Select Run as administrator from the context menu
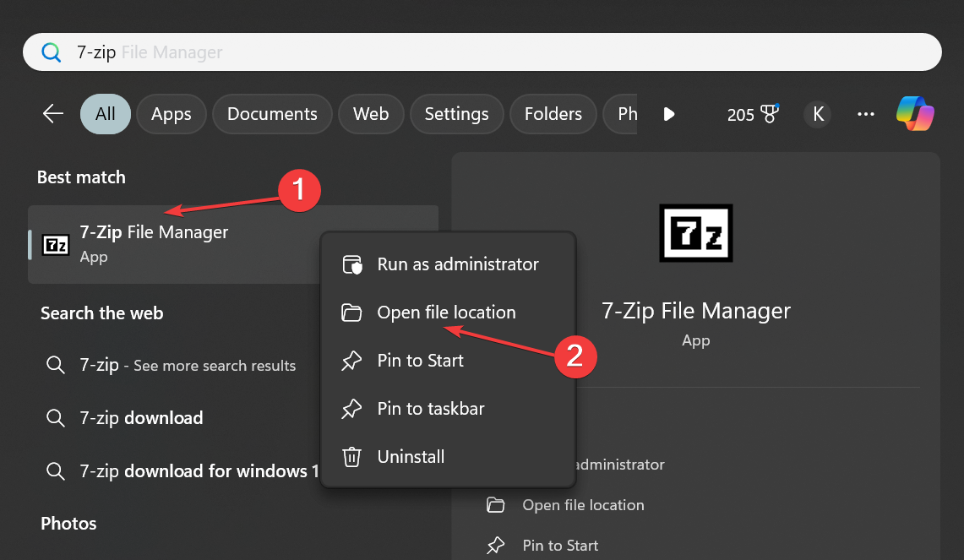 457,264
